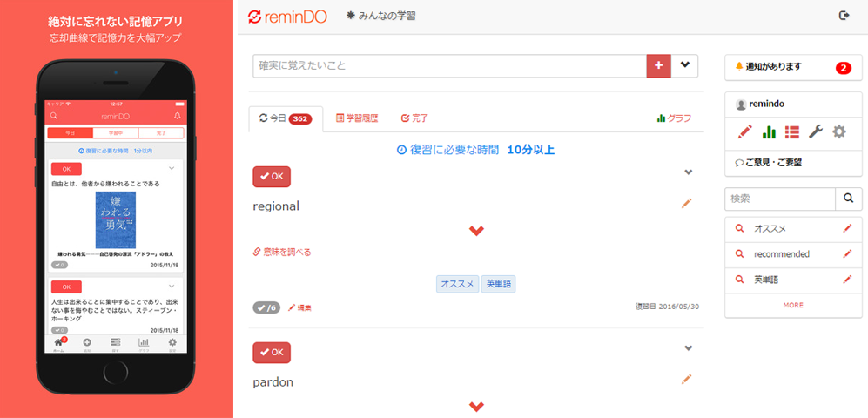Select 学習中 tab in phone mockup
868x418 pixels.
pos(116,133)
